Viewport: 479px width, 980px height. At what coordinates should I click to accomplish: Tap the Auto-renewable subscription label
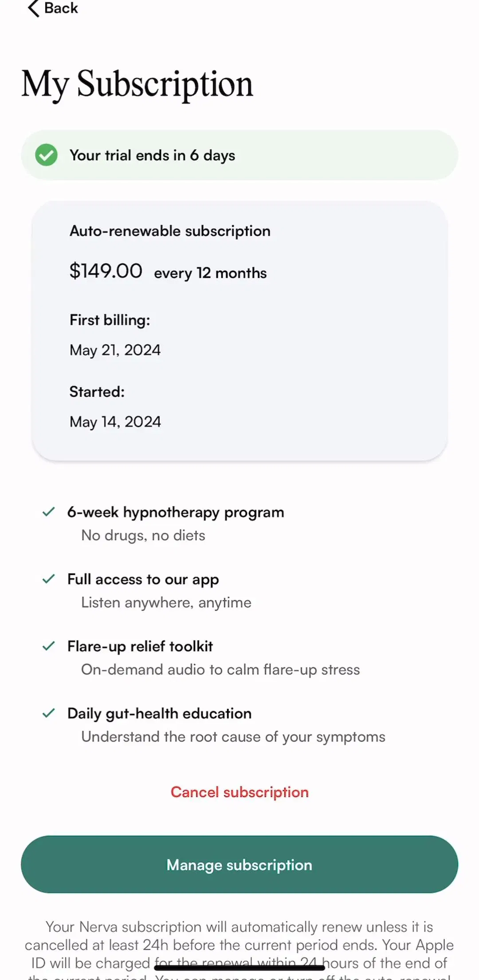[x=170, y=231]
